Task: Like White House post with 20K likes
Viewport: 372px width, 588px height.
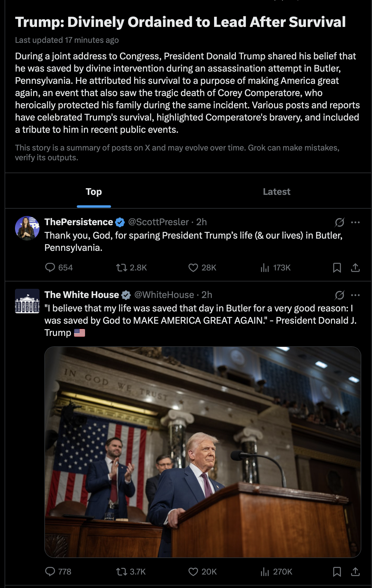Action: pos(202,571)
